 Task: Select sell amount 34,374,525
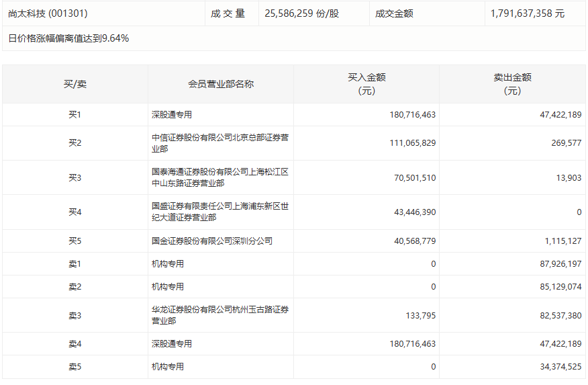coord(560,367)
